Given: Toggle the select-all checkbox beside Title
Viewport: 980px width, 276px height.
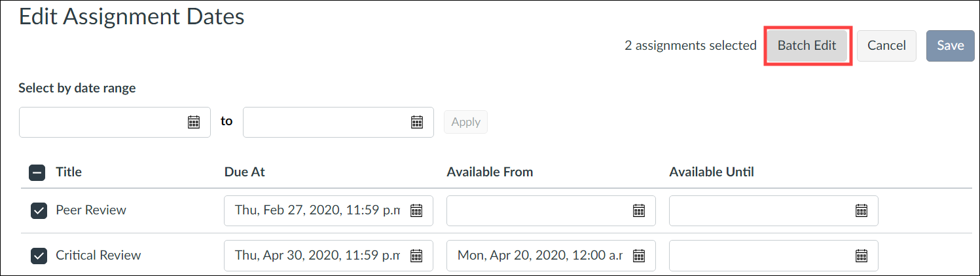Looking at the screenshot, I should click(37, 173).
